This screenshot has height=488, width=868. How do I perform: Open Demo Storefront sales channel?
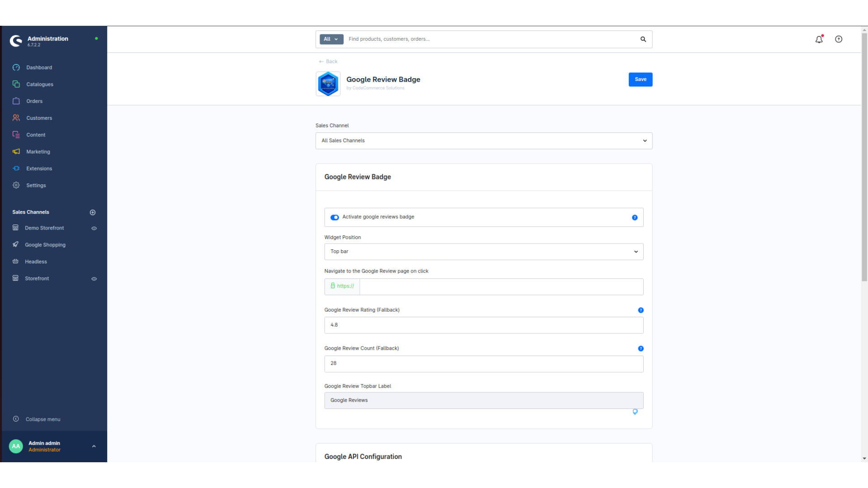[x=44, y=228]
